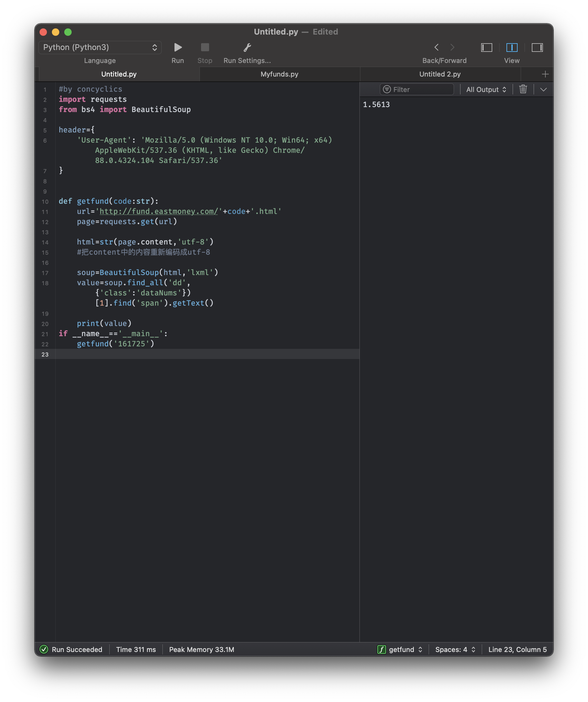Change the Spaces: 4 indentation setting
Viewport: 588px width, 702px height.
tap(455, 649)
